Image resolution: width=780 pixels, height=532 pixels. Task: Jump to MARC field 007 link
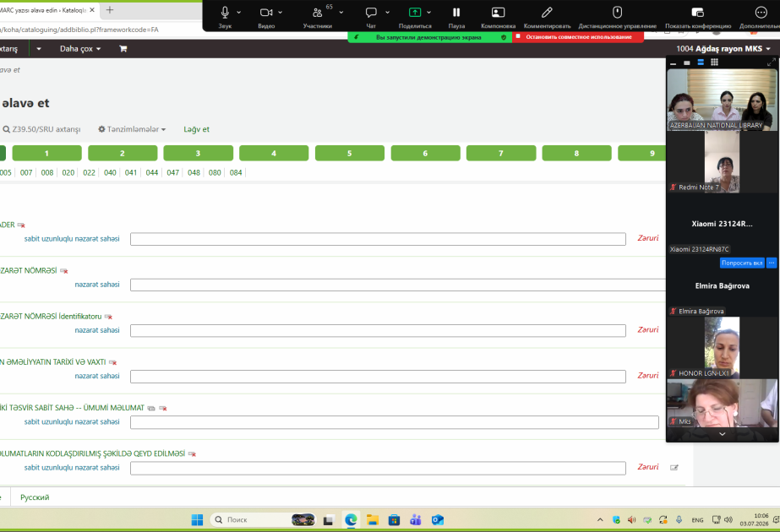coord(26,172)
